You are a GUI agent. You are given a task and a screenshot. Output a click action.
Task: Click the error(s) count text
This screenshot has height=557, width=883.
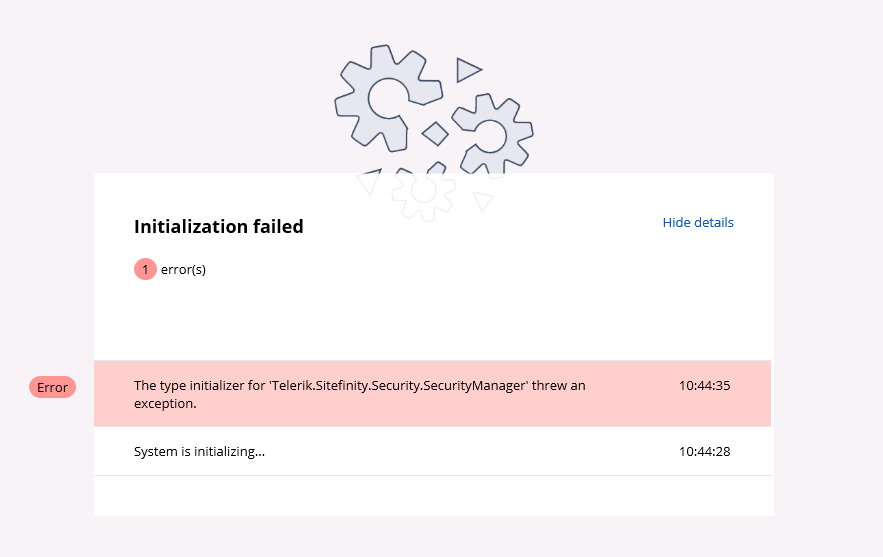183,269
